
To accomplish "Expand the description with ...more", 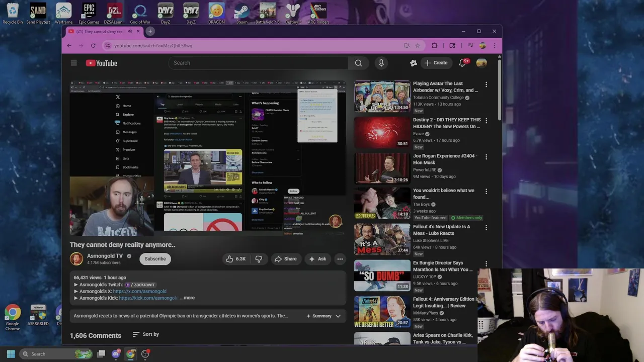I will tap(187, 298).
